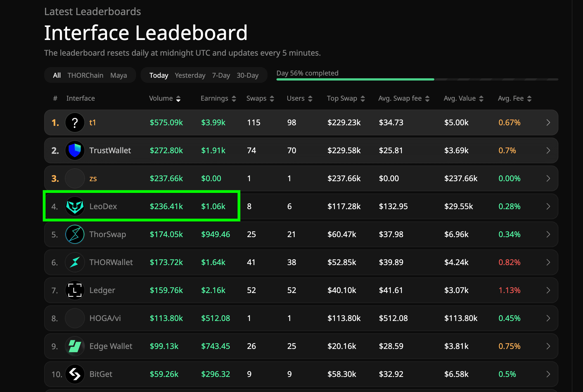Click the Interface column header
This screenshot has height=392, width=583.
pos(80,98)
